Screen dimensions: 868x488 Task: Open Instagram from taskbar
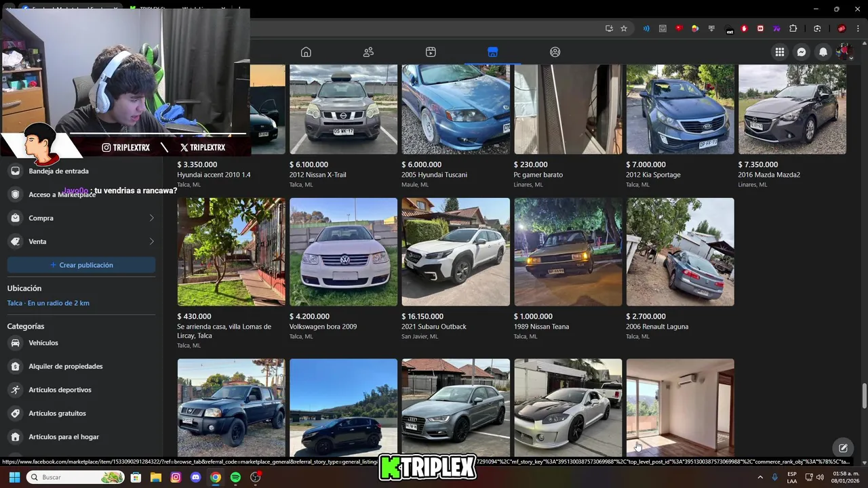coord(176,477)
